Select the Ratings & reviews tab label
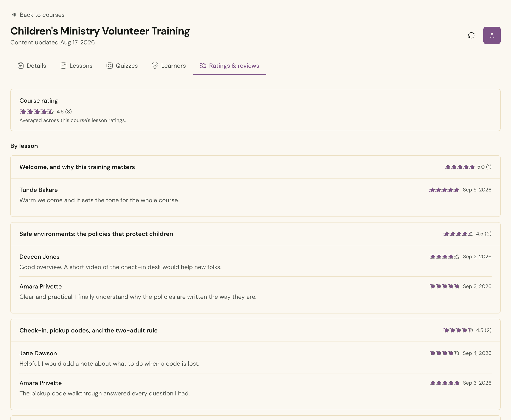Image resolution: width=511 pixels, height=420 pixels. [234, 66]
